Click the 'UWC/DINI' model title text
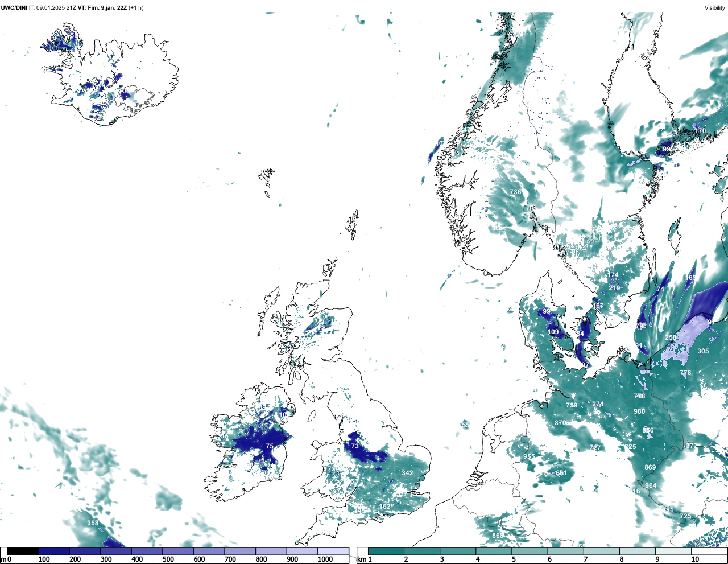 click(14, 8)
